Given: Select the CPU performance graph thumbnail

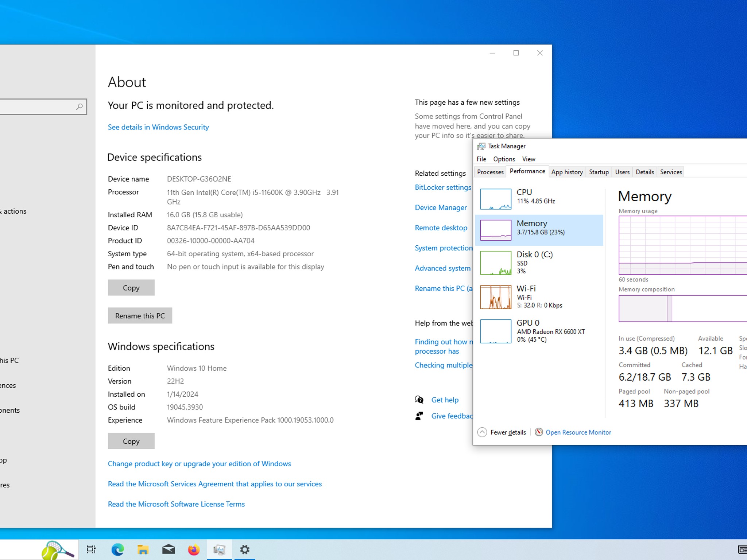Looking at the screenshot, I should [495, 199].
